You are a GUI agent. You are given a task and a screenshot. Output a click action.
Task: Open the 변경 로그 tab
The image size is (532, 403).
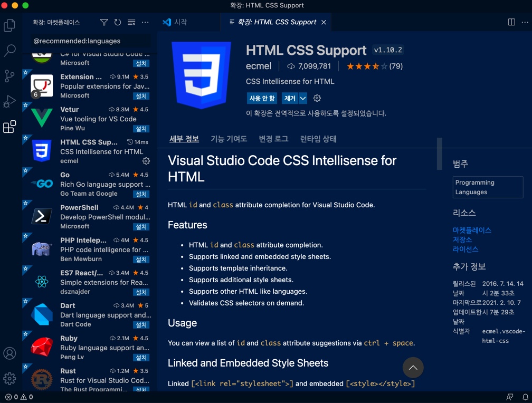click(x=273, y=139)
